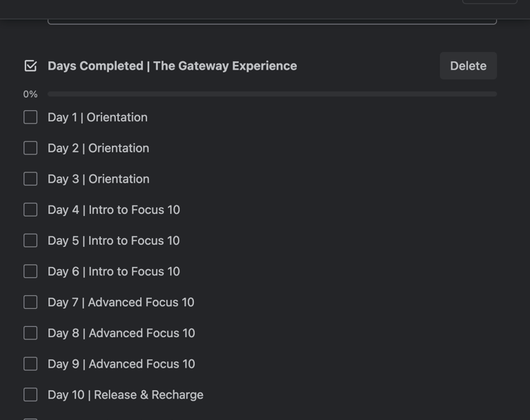530x420 pixels.
Task: Click the Day 1 | Orientation item text
Action: (x=97, y=117)
